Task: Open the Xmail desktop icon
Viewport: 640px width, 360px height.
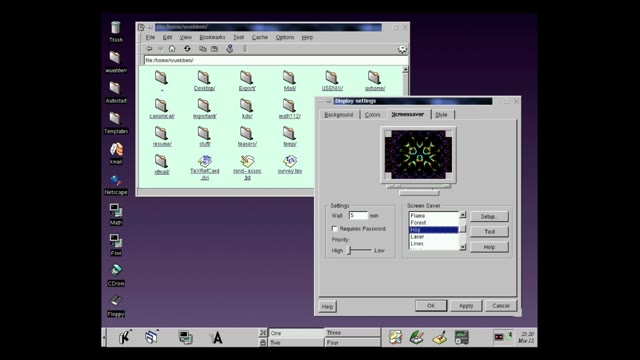Action: tap(116, 154)
